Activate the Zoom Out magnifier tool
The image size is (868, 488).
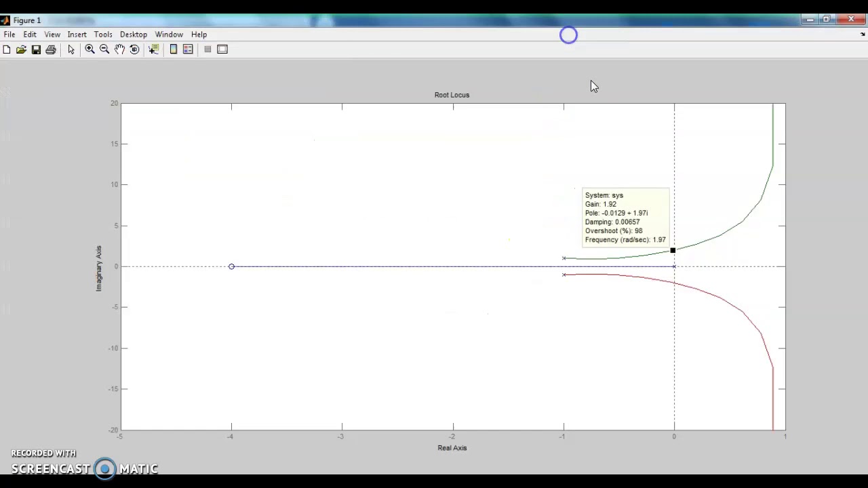pos(104,49)
